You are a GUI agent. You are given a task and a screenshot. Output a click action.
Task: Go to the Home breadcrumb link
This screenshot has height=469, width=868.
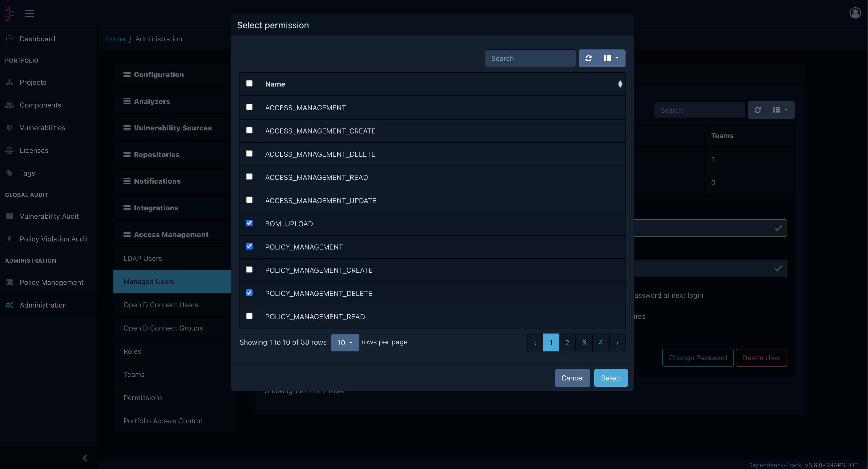115,39
